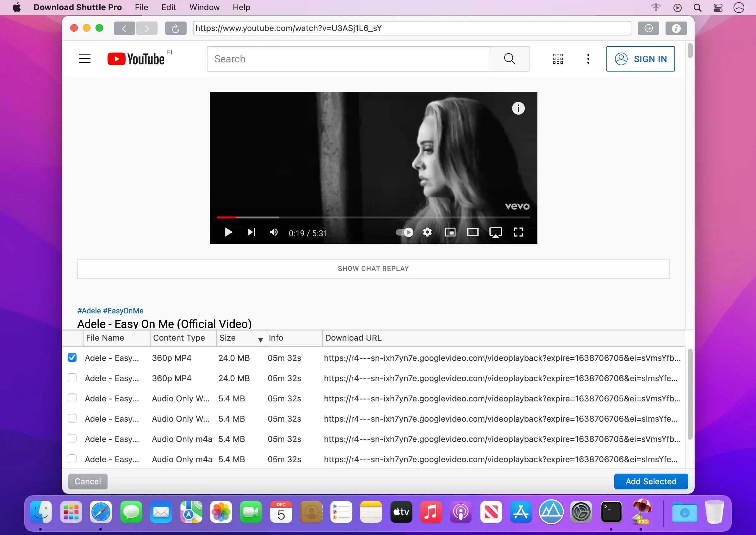Viewport: 756px width, 535px height.
Task: Play the Adele video
Action: tap(228, 232)
